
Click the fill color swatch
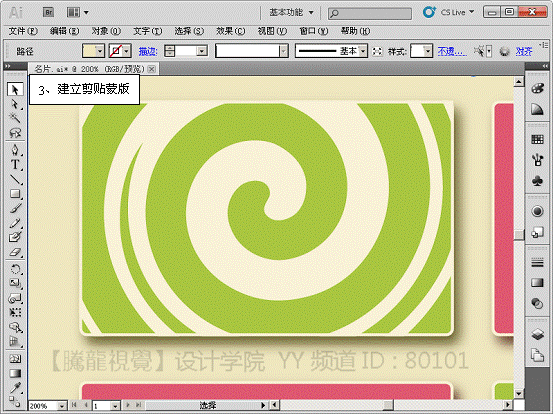[x=89, y=51]
